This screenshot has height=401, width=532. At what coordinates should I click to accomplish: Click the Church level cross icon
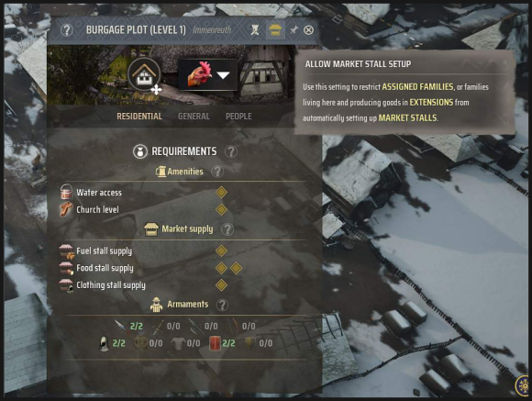pyautogui.click(x=66, y=209)
